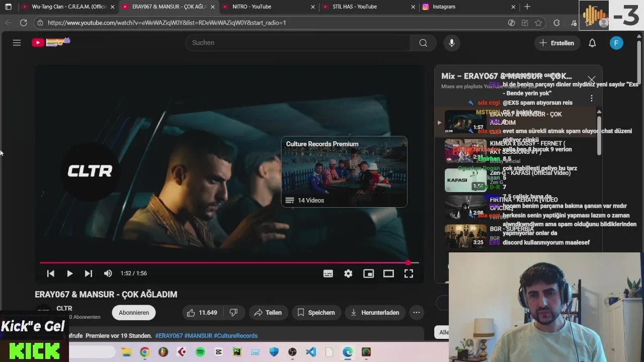The height and width of the screenshot is (362, 644).
Task: Skip to the previous video
Action: click(x=50, y=274)
